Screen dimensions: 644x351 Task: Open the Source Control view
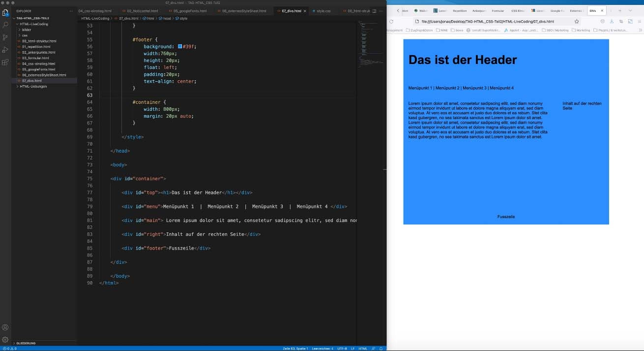(5, 37)
